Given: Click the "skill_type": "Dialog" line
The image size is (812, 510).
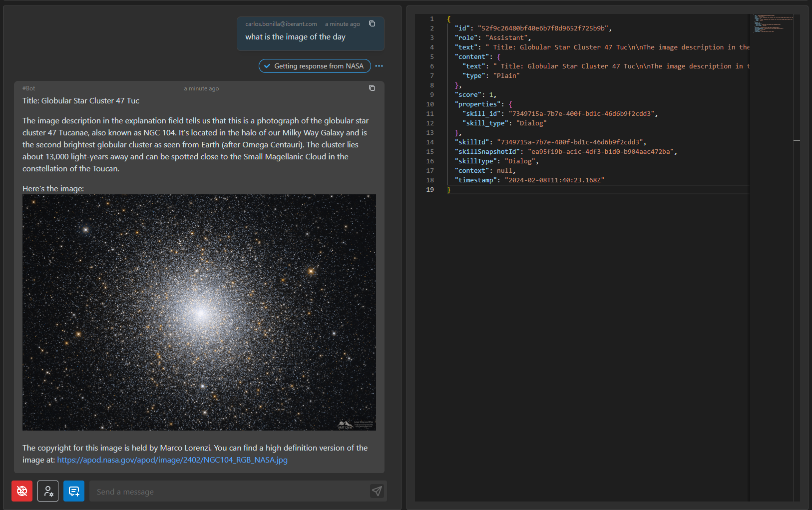Looking at the screenshot, I should pos(504,123).
